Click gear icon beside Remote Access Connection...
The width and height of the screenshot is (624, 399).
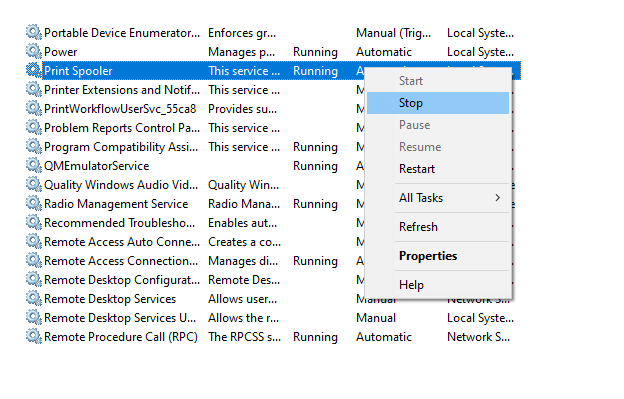click(x=34, y=261)
